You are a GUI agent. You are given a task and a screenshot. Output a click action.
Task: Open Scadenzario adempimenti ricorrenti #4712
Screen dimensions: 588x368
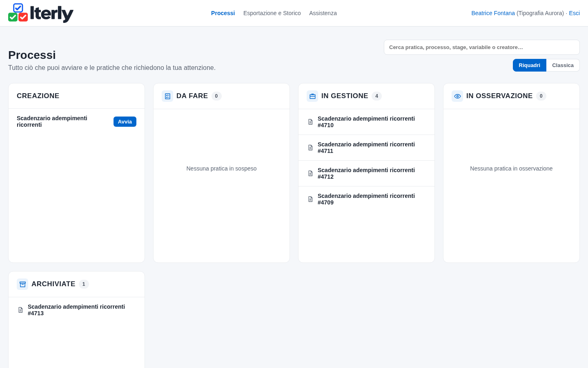pyautogui.click(x=366, y=173)
